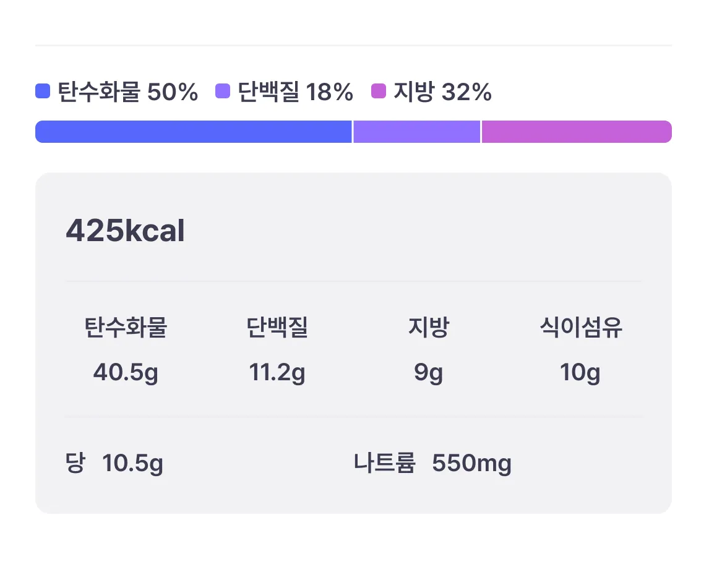Viewport: 709px width, 588px height.
Task: Click the 10g dietary fiber value
Action: (580, 372)
